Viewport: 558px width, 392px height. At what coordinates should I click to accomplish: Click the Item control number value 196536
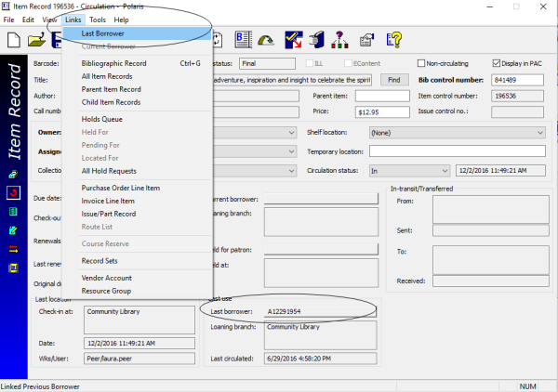[x=517, y=96]
